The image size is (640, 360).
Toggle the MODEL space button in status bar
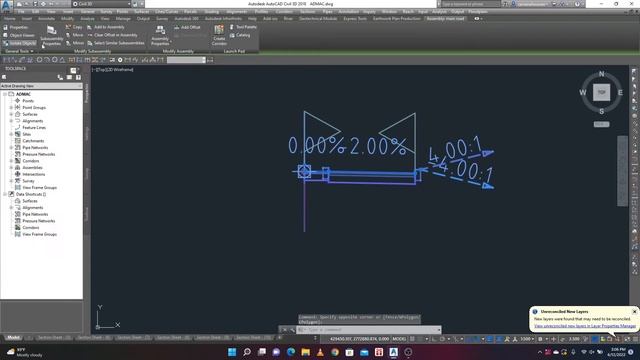point(399,339)
